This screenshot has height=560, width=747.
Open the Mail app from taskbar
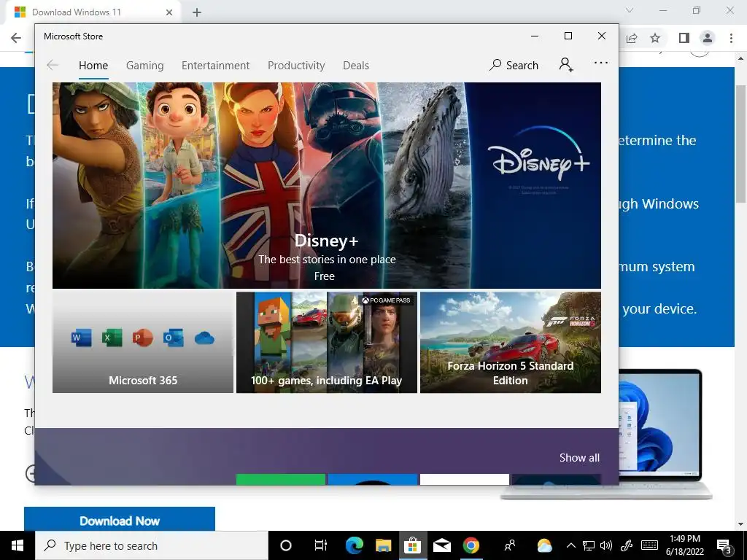coord(441,545)
